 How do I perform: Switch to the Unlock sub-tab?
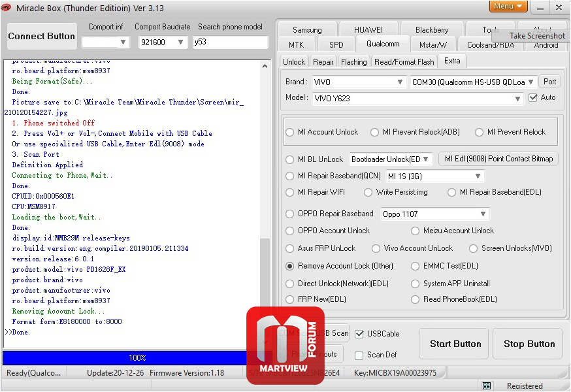294,62
